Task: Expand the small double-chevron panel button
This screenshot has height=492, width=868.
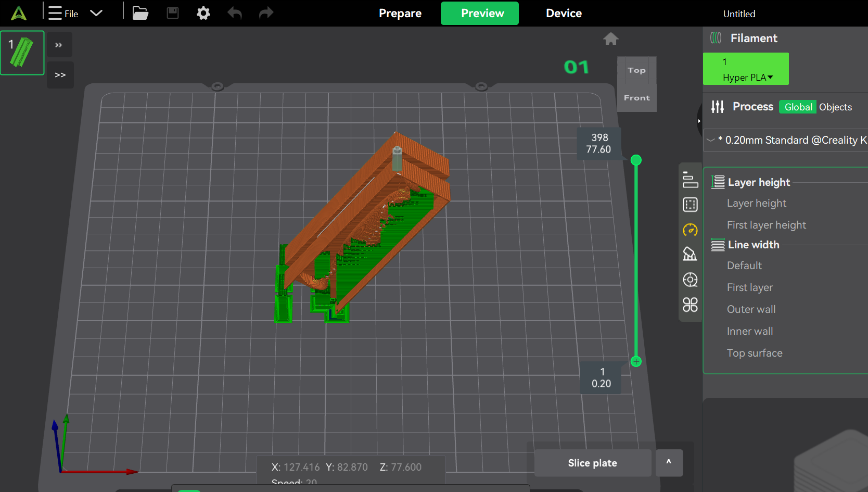Action: pos(59,45)
